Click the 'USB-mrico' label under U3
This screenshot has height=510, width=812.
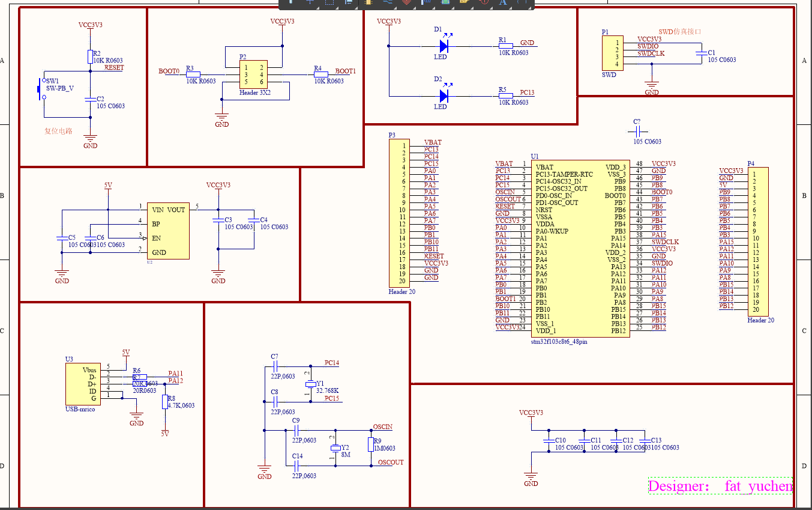(x=80, y=409)
